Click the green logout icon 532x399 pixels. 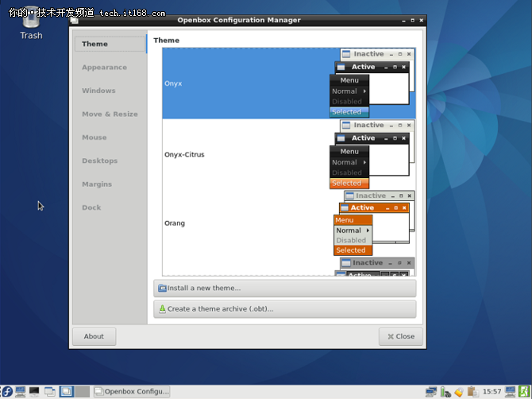(x=524, y=392)
